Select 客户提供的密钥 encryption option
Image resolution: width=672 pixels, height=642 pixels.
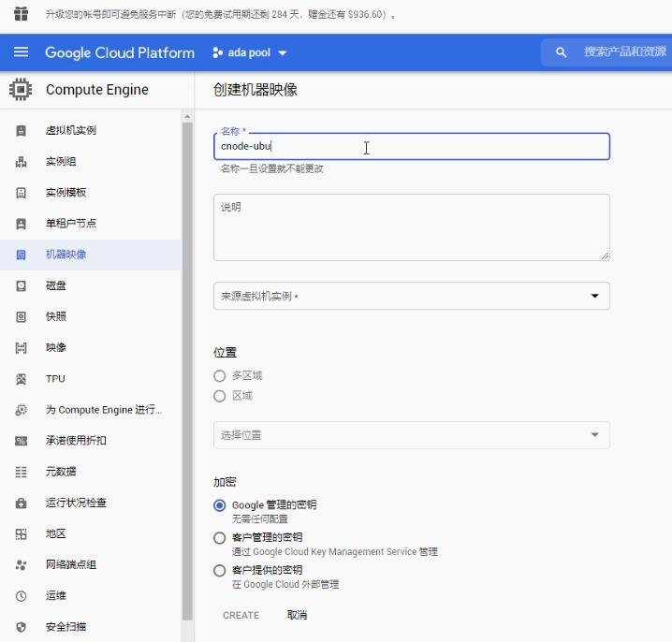click(219, 571)
